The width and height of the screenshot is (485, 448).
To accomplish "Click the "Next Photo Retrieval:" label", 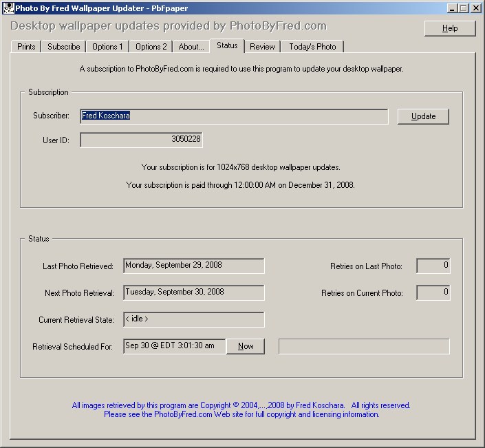I will pyautogui.click(x=79, y=293).
